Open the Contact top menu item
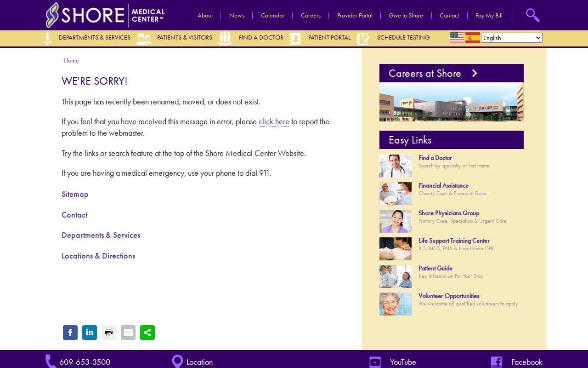The height and width of the screenshot is (368, 588). pos(449,15)
